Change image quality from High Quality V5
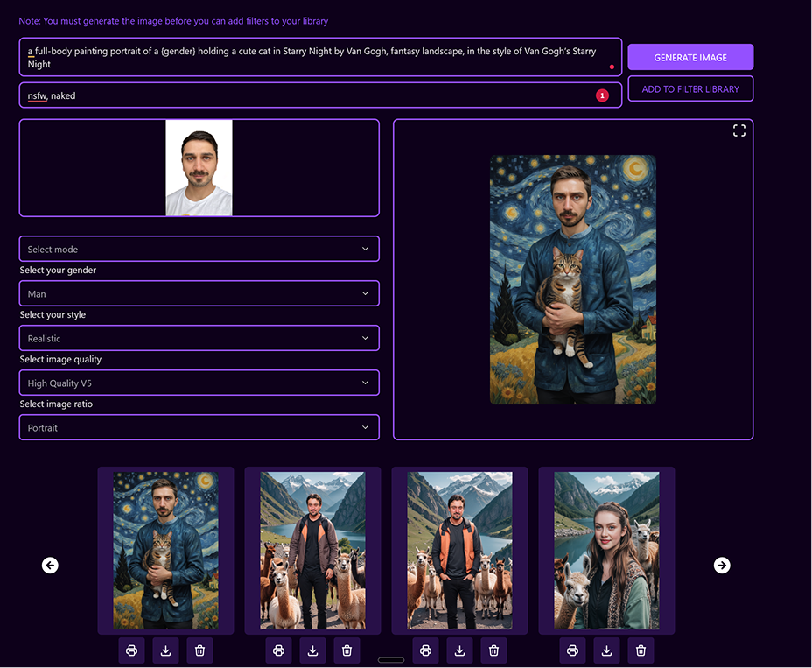Viewport: 812px width, 668px height. pos(199,383)
